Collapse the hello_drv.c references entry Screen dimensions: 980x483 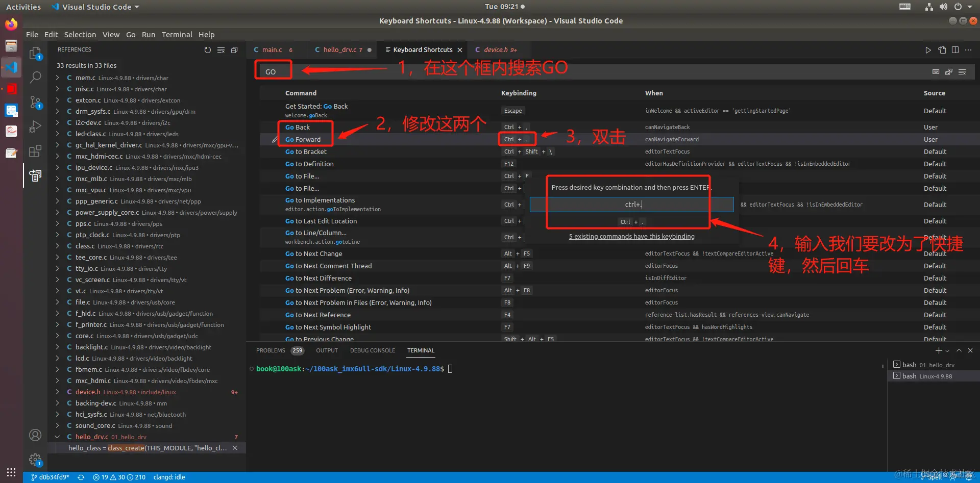[57, 437]
